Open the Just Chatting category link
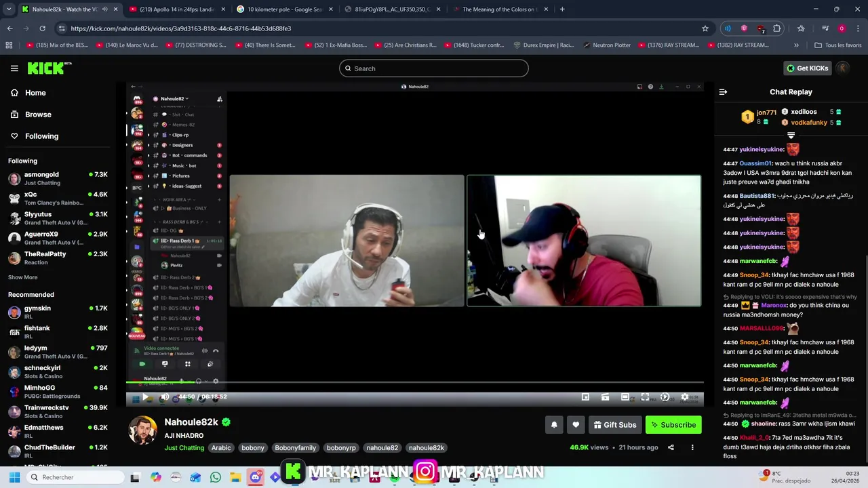This screenshot has height=488, width=868. (x=184, y=448)
